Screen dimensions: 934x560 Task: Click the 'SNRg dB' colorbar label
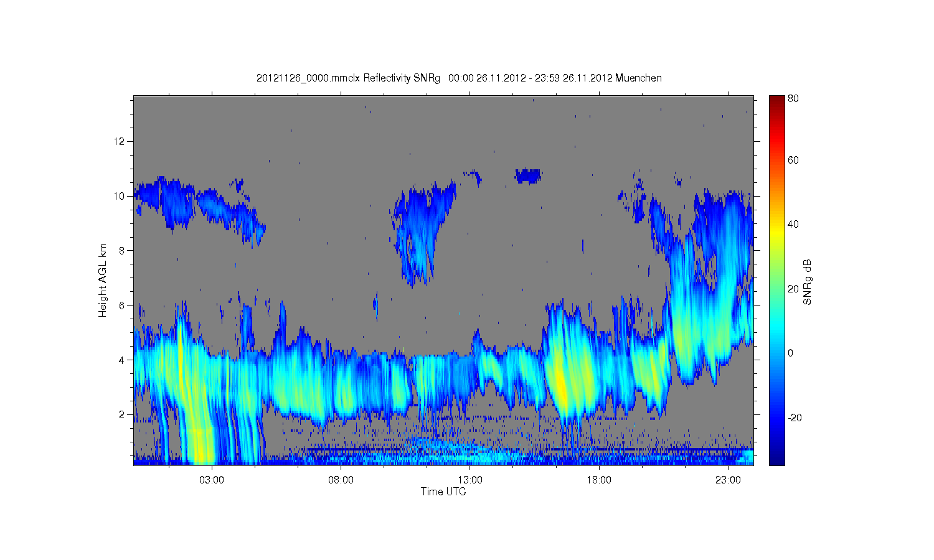click(808, 282)
